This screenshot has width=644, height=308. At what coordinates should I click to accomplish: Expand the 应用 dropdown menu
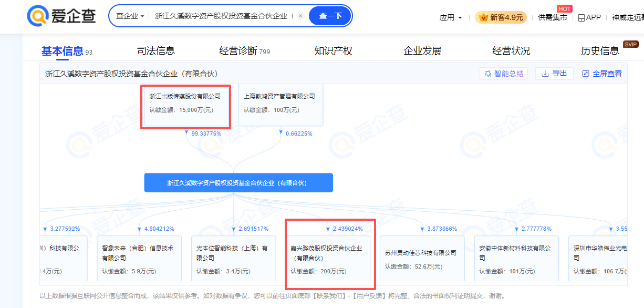click(x=451, y=17)
